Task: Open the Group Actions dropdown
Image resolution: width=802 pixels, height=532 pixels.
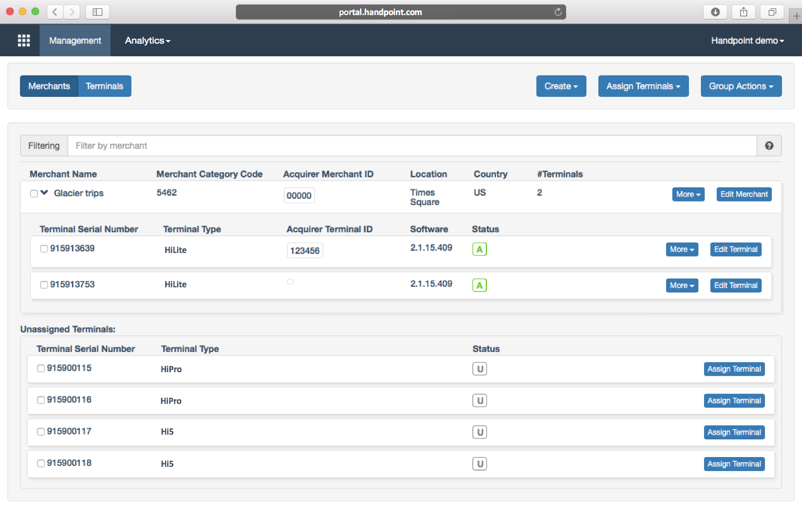Action: coord(741,86)
